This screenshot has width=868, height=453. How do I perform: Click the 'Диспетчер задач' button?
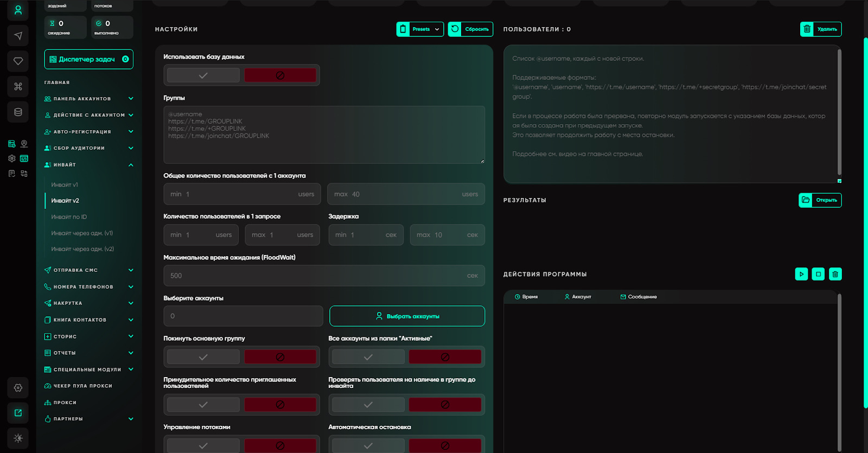click(88, 59)
